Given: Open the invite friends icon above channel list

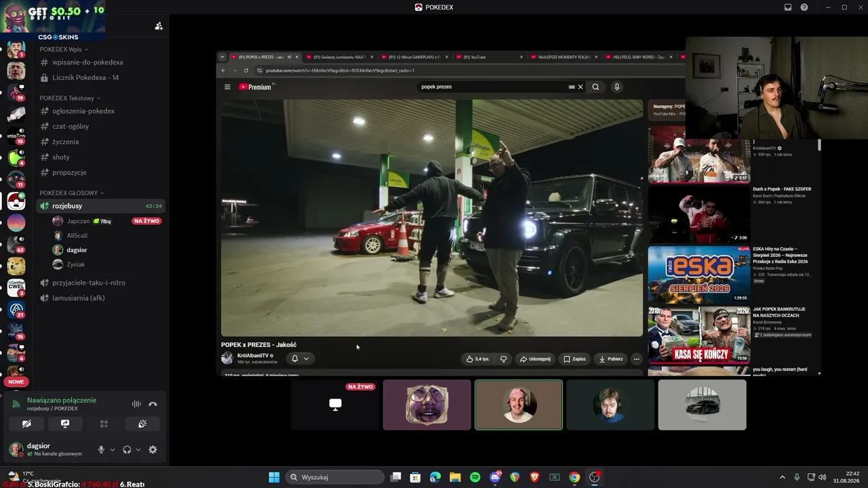Looking at the screenshot, I should click(x=159, y=26).
